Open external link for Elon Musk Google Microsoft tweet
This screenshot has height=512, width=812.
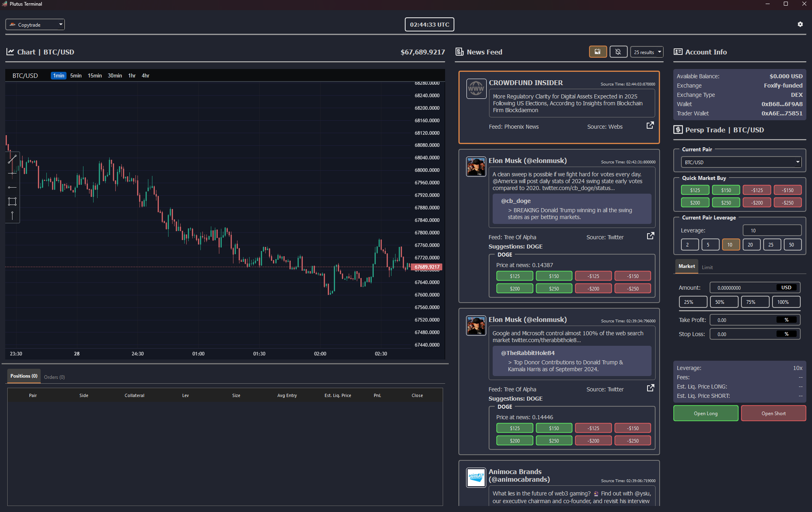pos(650,388)
